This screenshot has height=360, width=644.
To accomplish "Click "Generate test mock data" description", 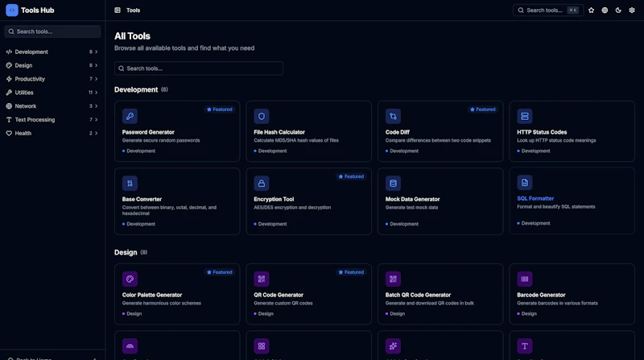I will click(x=411, y=208).
